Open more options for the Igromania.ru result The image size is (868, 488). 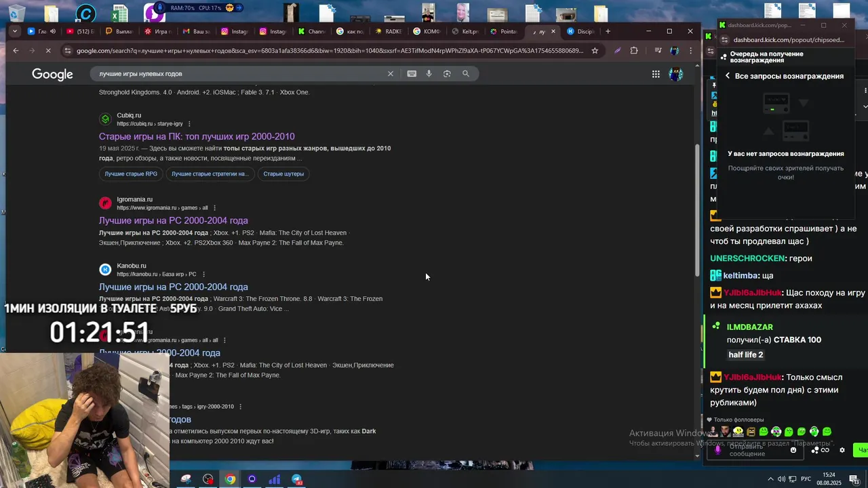pyautogui.click(x=214, y=208)
